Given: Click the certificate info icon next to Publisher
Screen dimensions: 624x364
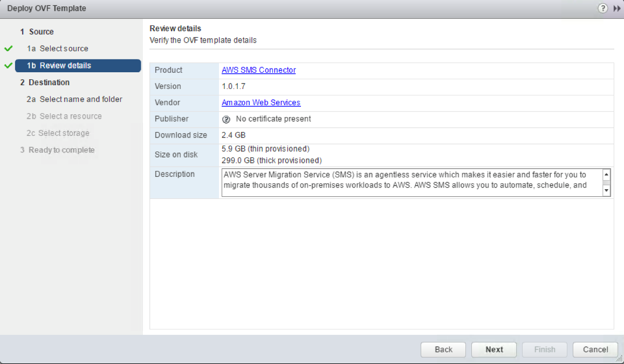Looking at the screenshot, I should [226, 119].
